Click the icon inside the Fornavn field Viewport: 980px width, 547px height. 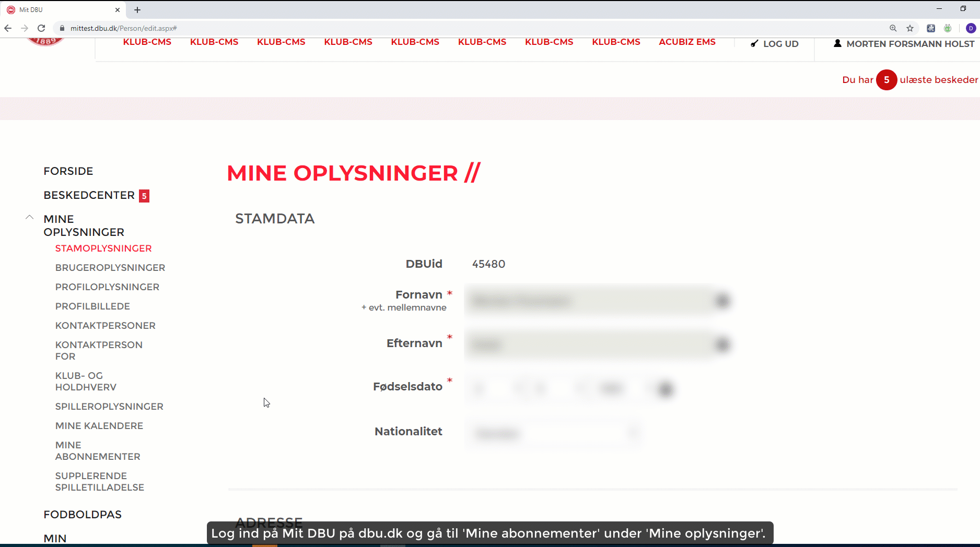point(722,301)
